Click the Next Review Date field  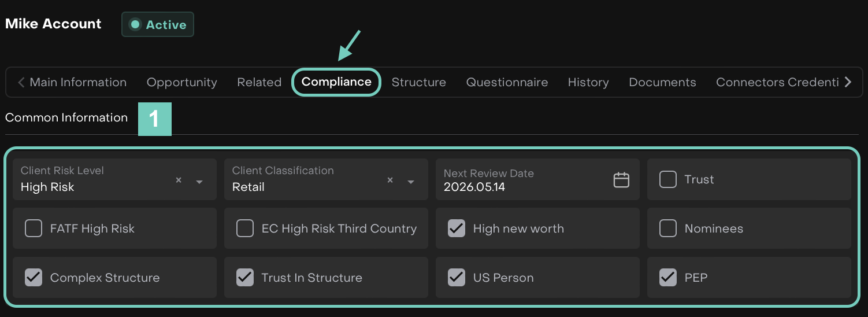[520, 180]
